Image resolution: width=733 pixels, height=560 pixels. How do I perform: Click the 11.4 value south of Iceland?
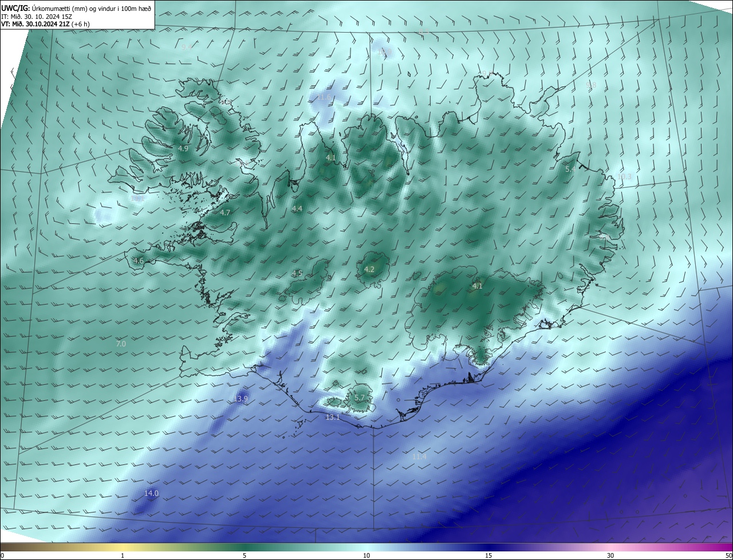pyautogui.click(x=419, y=457)
